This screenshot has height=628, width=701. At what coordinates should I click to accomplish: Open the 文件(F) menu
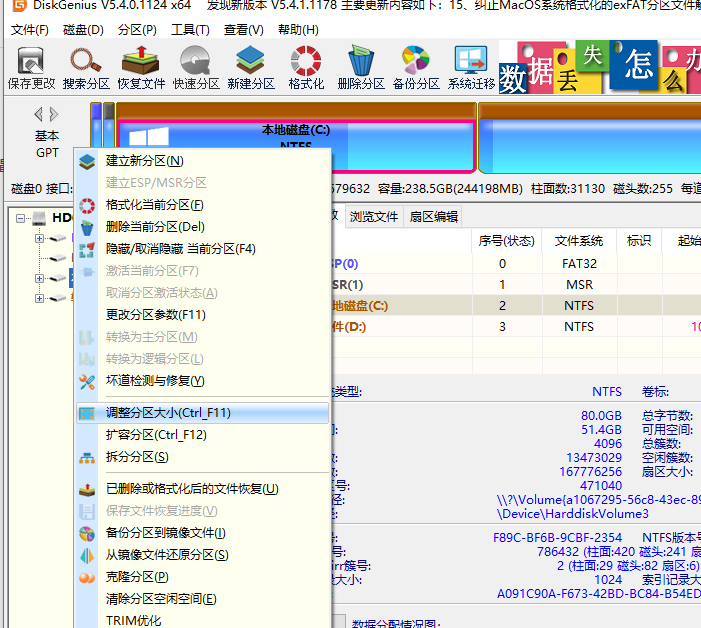[x=30, y=30]
